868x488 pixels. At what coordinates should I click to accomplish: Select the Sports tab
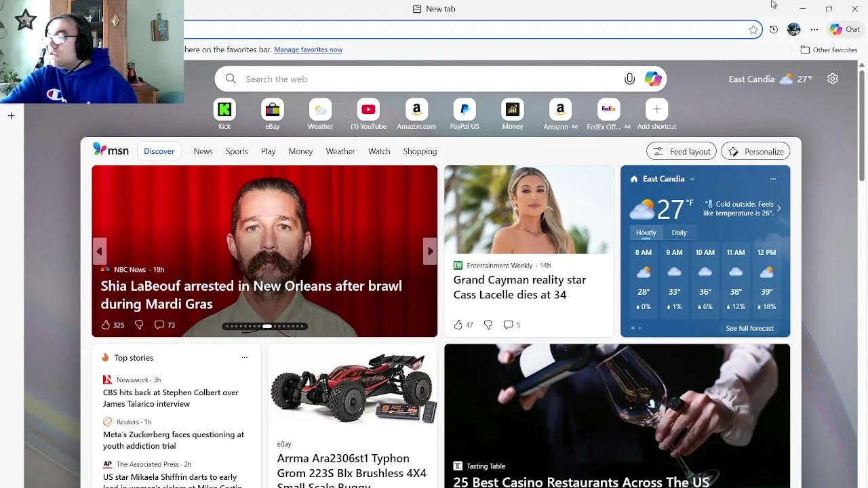point(237,151)
